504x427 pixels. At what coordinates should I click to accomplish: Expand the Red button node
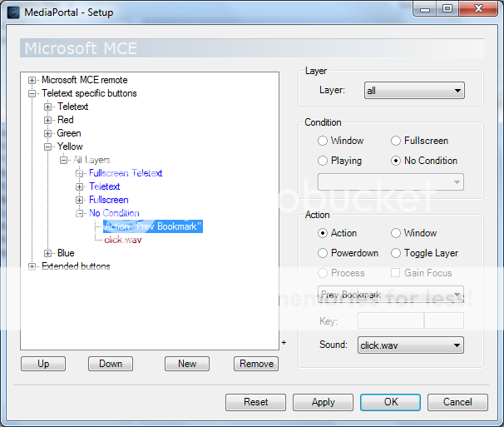[x=48, y=120]
